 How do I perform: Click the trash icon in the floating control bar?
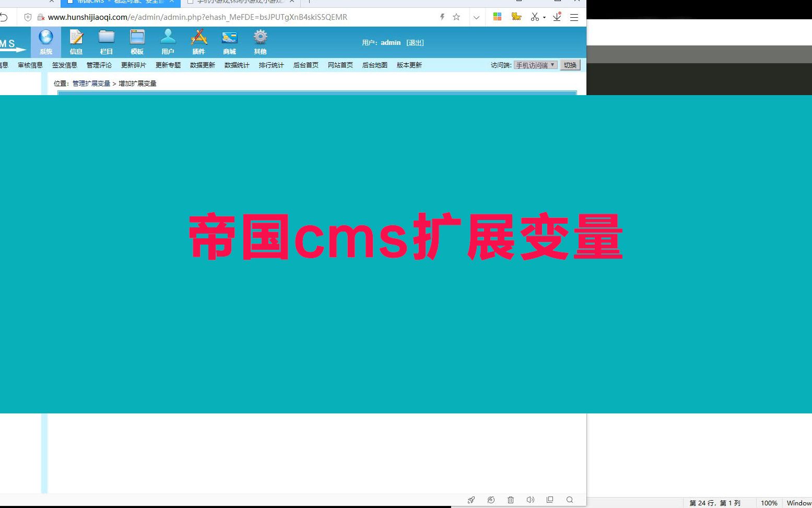(x=511, y=500)
